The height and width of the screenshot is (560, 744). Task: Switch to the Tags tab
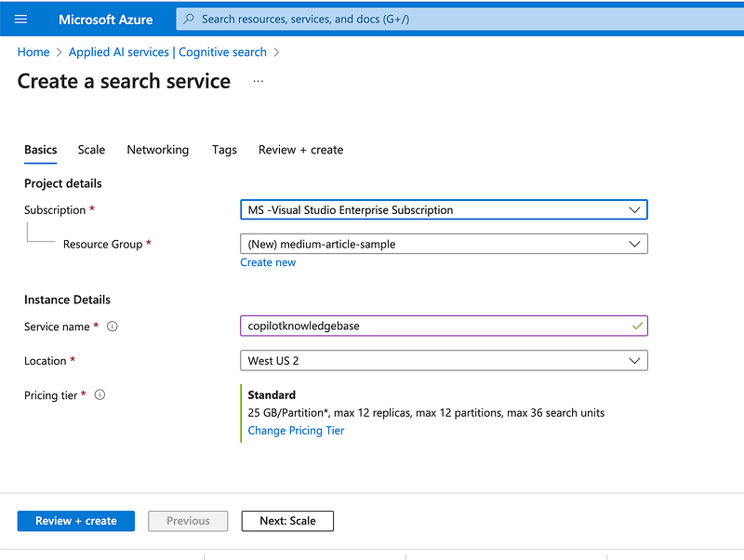[224, 150]
